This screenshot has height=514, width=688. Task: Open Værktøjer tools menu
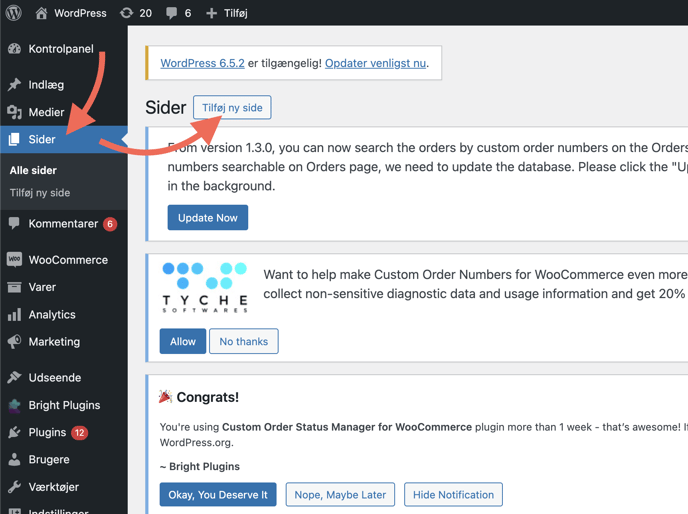click(x=54, y=487)
